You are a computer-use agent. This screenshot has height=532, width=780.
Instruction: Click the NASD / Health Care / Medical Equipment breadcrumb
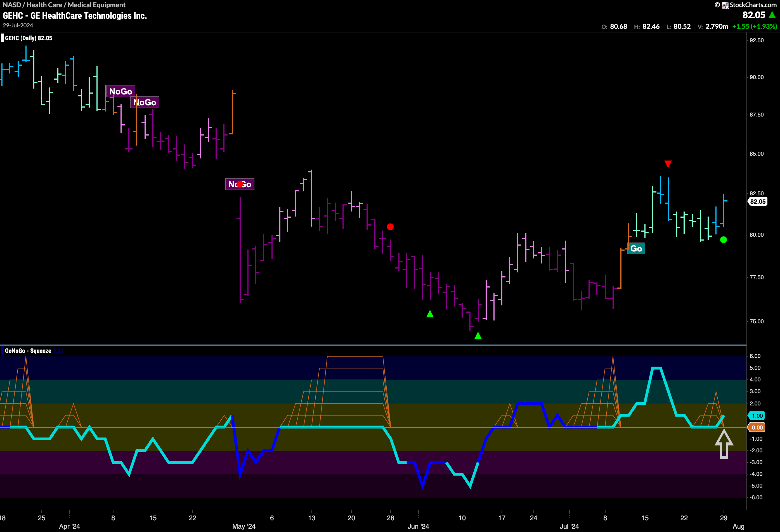pyautogui.click(x=64, y=5)
